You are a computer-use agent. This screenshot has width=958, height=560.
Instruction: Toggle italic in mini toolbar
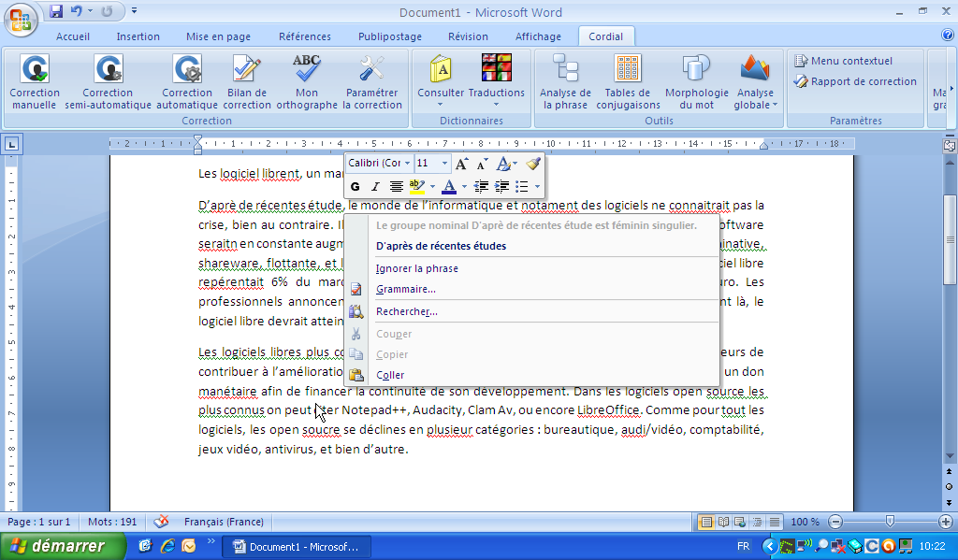click(375, 186)
